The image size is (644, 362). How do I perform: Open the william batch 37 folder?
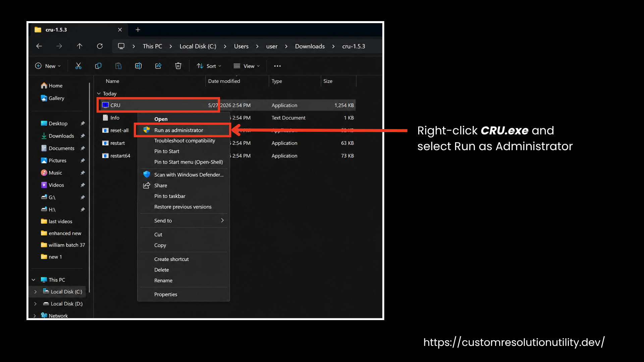tap(63, 245)
